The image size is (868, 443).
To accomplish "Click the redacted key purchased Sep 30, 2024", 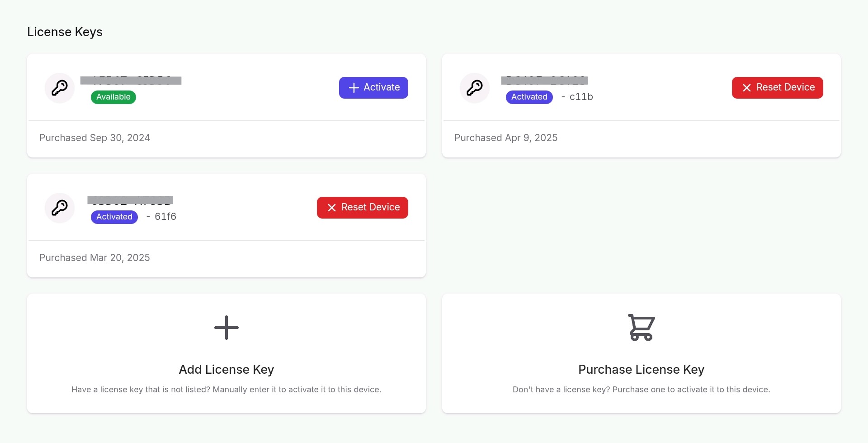I will tap(131, 81).
